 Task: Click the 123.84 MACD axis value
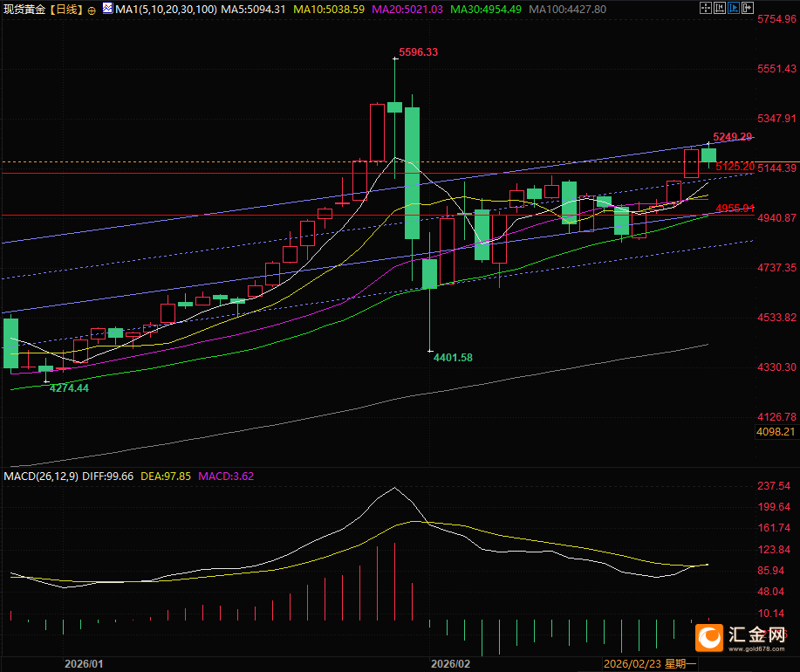tap(774, 550)
